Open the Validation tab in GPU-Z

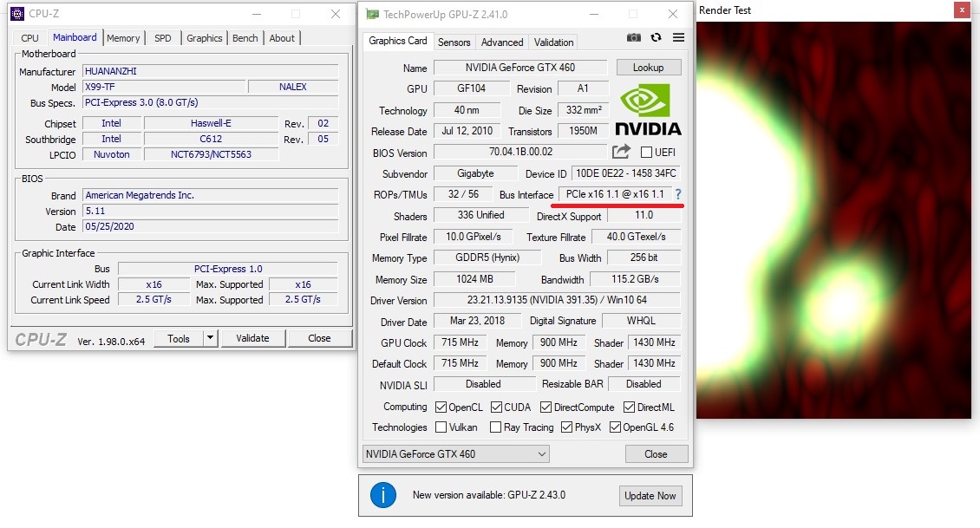[553, 42]
